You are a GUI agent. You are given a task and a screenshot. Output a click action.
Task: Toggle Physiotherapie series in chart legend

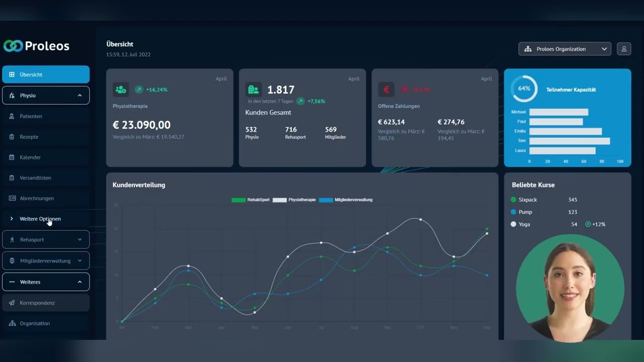click(294, 200)
